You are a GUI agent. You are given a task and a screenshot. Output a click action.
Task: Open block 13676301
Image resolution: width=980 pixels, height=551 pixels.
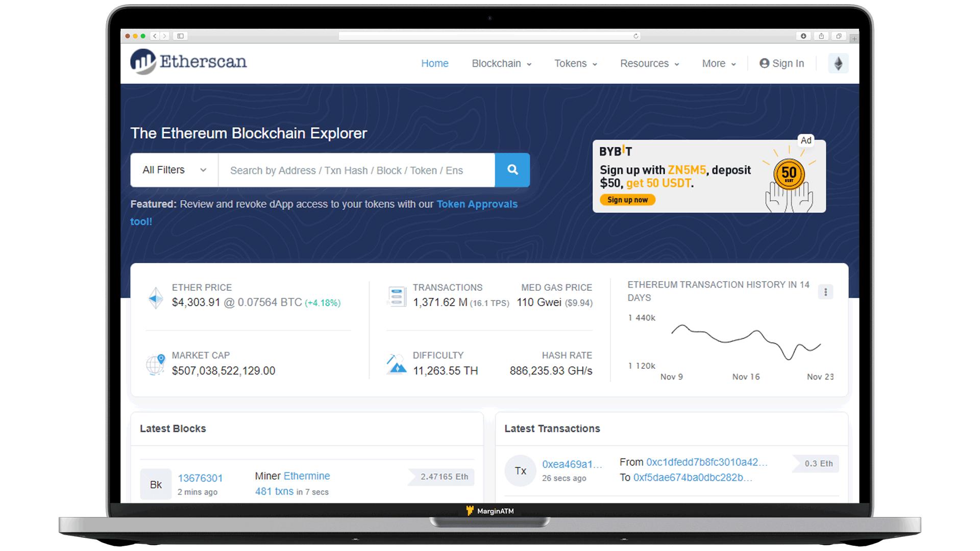pos(200,478)
